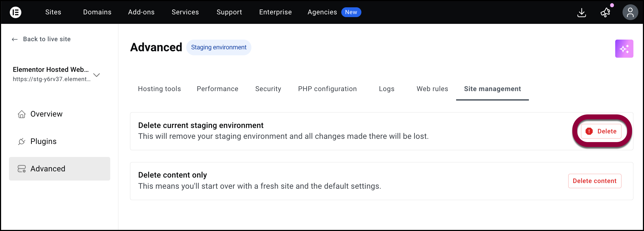
Task: Open the Domains menu item
Action: coord(97,12)
